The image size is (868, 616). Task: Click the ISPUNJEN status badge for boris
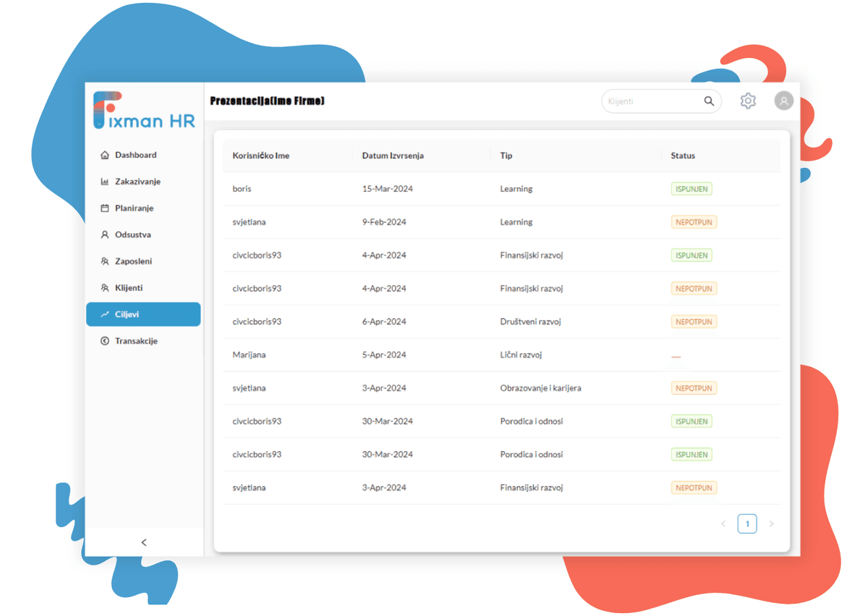pyautogui.click(x=691, y=189)
